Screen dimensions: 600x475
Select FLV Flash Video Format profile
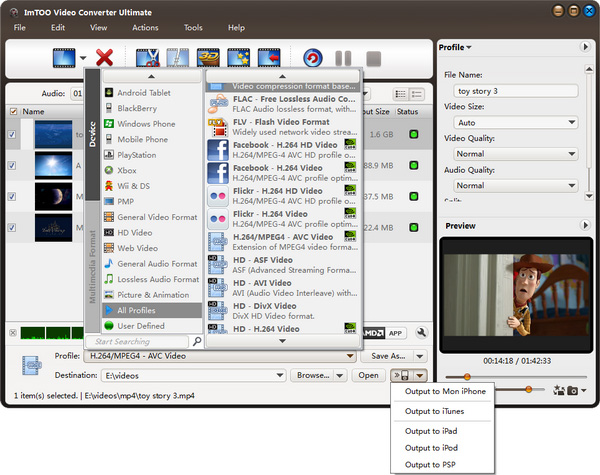click(x=282, y=127)
